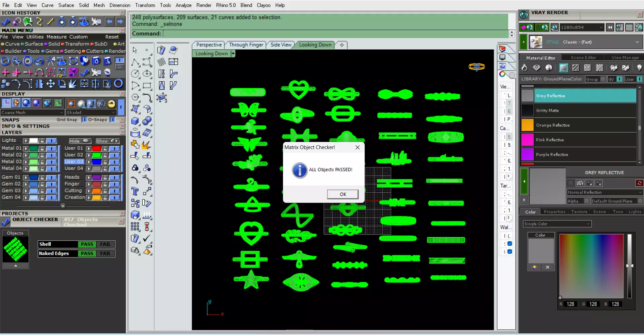Click the blue checkmark in Icon History
The image size is (644, 335).
click(5, 22)
